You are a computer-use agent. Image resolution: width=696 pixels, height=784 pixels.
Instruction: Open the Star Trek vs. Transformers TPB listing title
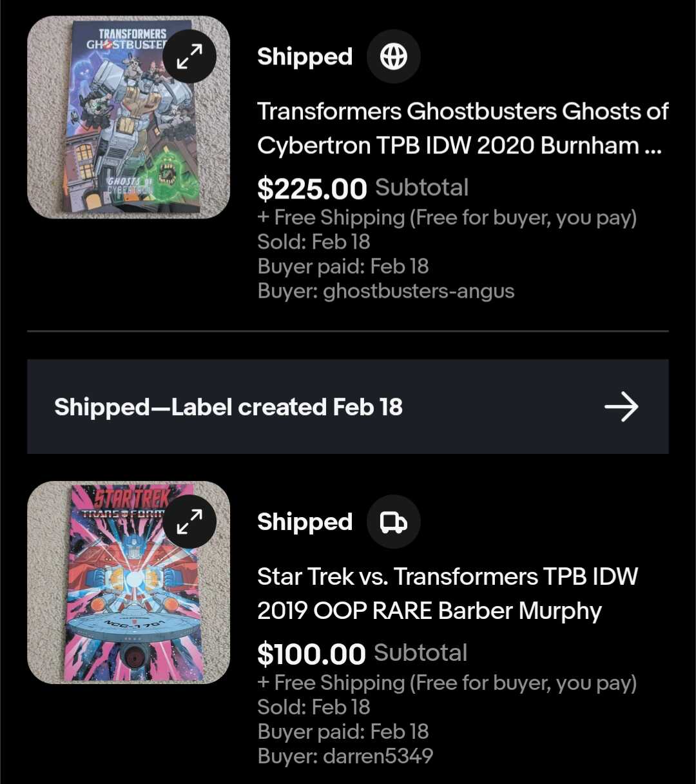[447, 593]
